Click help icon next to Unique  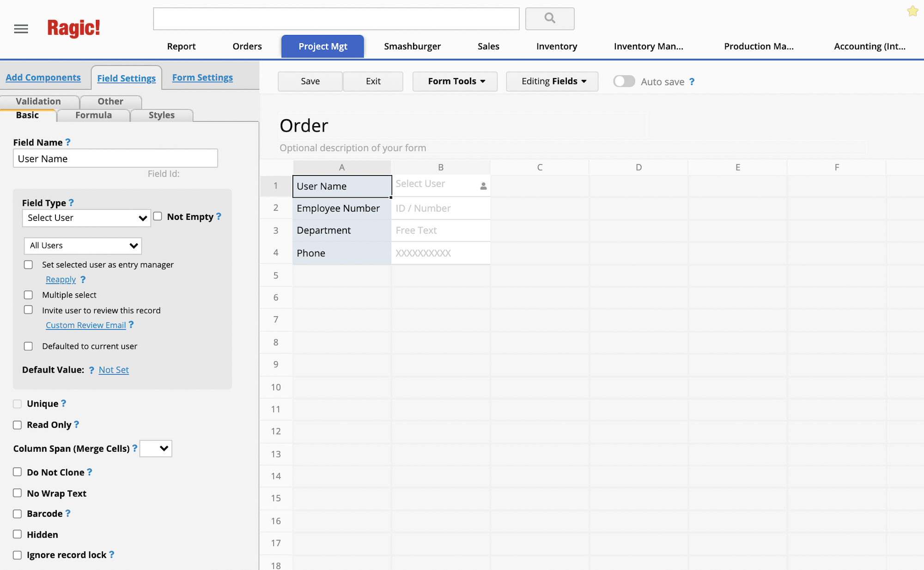[x=64, y=403]
